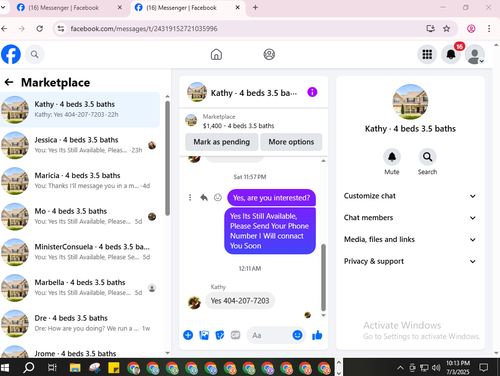Expand Customize chat section
The height and width of the screenshot is (376, 500).
(x=410, y=196)
